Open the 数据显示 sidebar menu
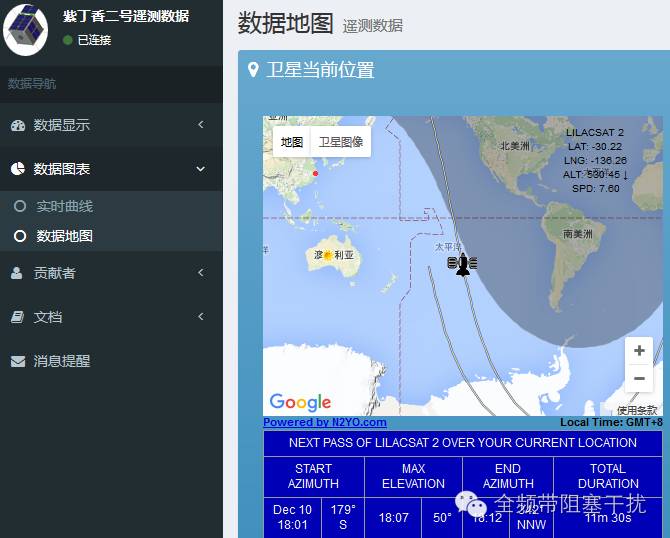670x538 pixels. [x=111, y=125]
